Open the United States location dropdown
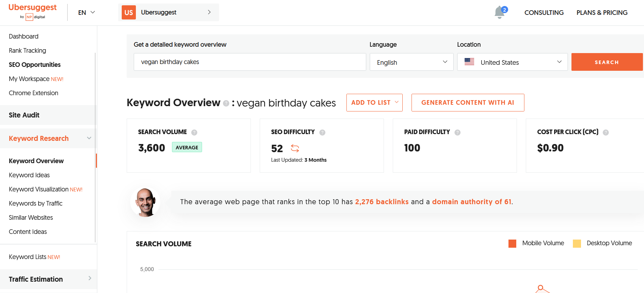 (x=512, y=62)
